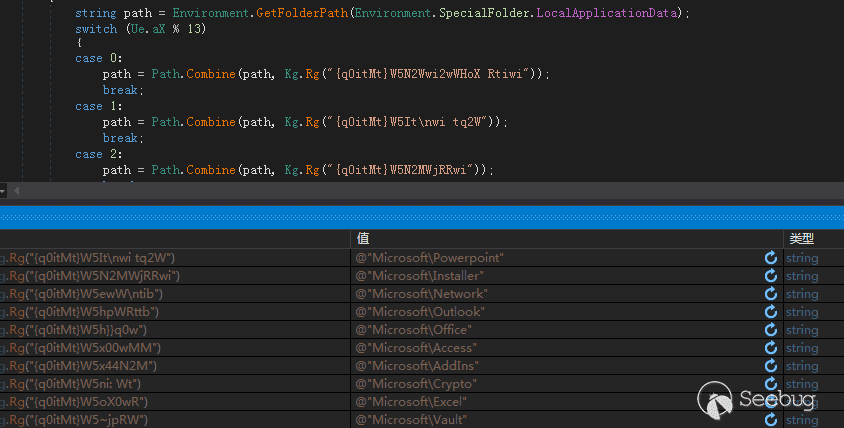Click LocalApplicationData in the code editor

tap(610, 13)
